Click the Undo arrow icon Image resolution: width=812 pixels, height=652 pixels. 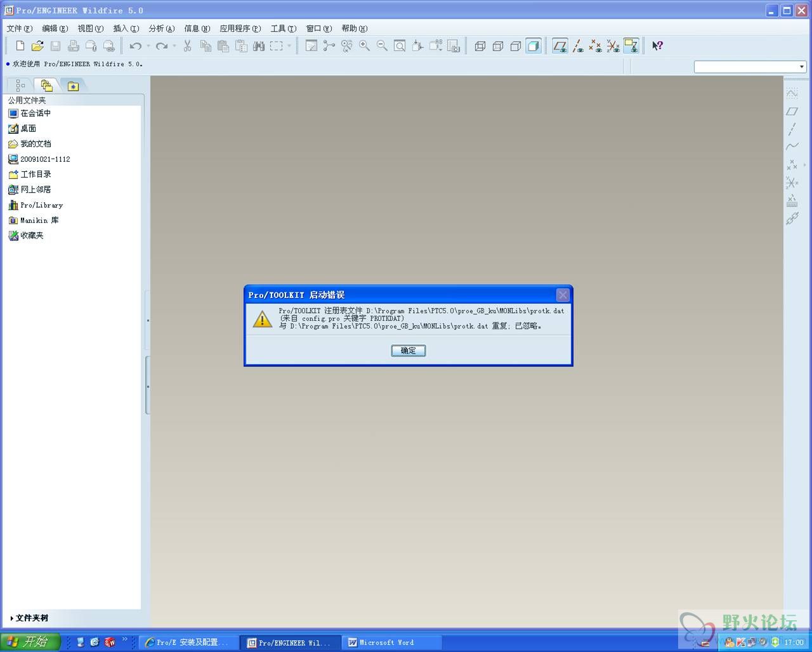coord(135,46)
